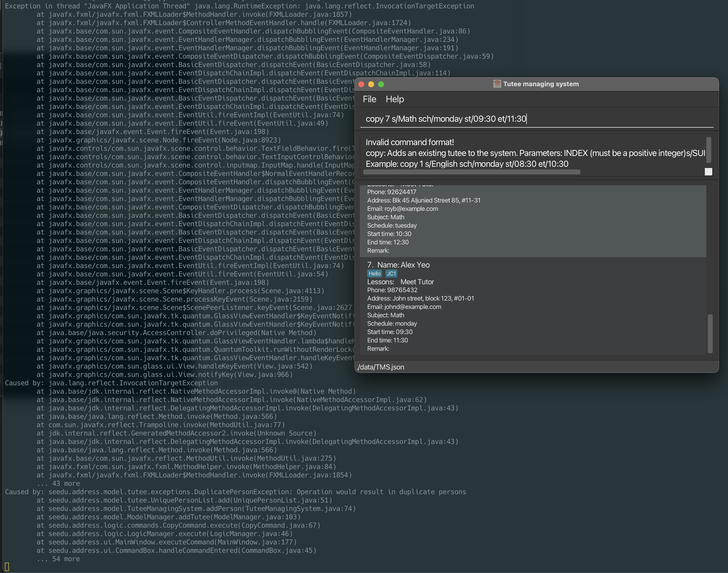Click the green fullscreen window button
The image size is (728, 573).
[381, 84]
